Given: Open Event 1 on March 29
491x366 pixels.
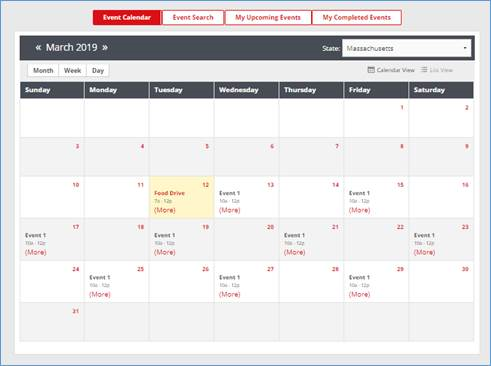Looking at the screenshot, I should pyautogui.click(x=359, y=277).
